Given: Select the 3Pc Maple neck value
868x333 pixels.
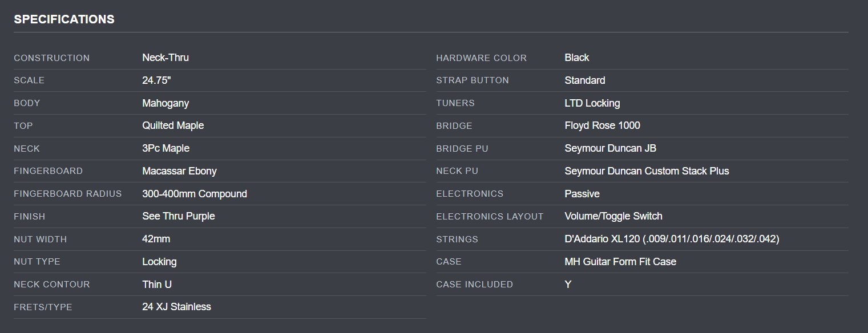Looking at the screenshot, I should click(165, 148).
